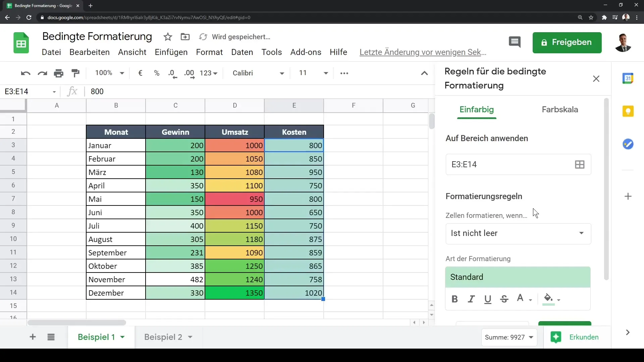This screenshot has width=644, height=362.
Task: Switch to Beispiel 2 sheet
Action: click(163, 337)
